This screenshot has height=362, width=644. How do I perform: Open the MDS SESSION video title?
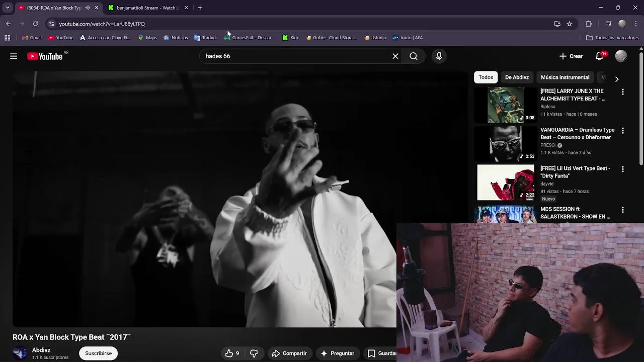point(576,213)
